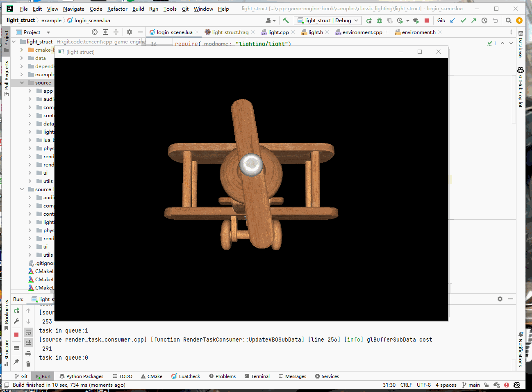The image size is (532, 392).
Task: Toggle the Bookmarks tool window
Action: coord(6,315)
